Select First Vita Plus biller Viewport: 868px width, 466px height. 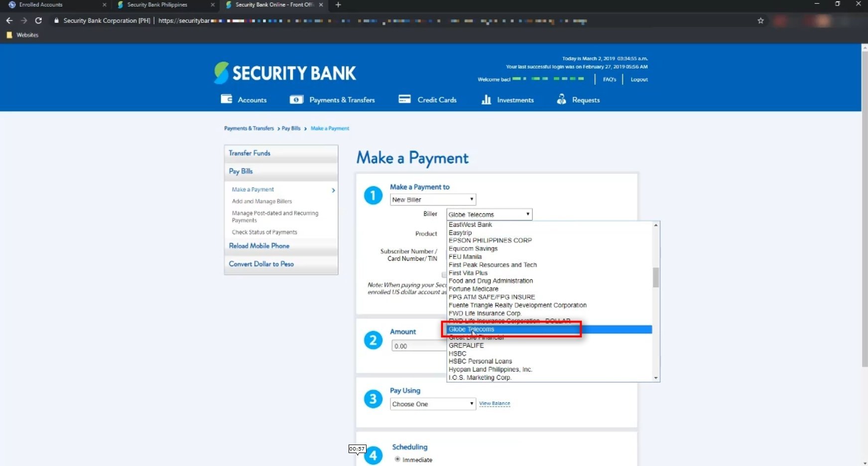(x=549, y=273)
